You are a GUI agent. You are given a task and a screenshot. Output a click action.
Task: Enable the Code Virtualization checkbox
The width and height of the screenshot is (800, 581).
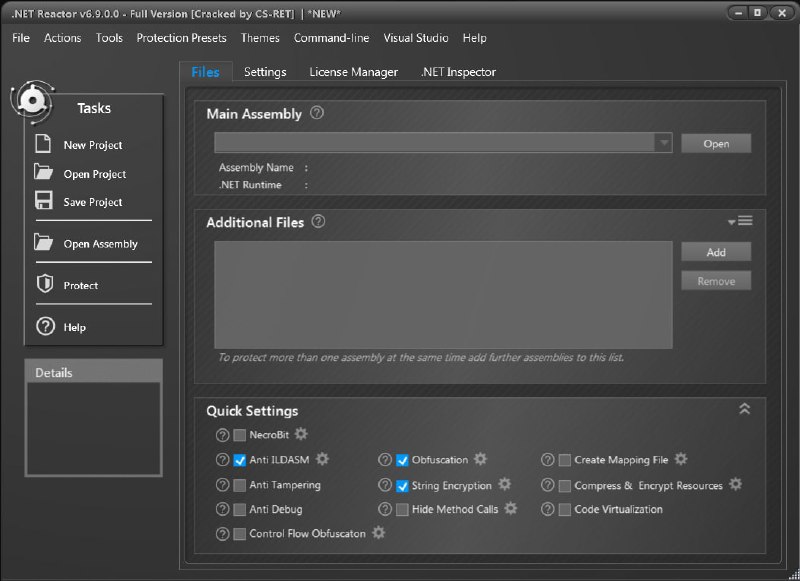[x=565, y=510]
